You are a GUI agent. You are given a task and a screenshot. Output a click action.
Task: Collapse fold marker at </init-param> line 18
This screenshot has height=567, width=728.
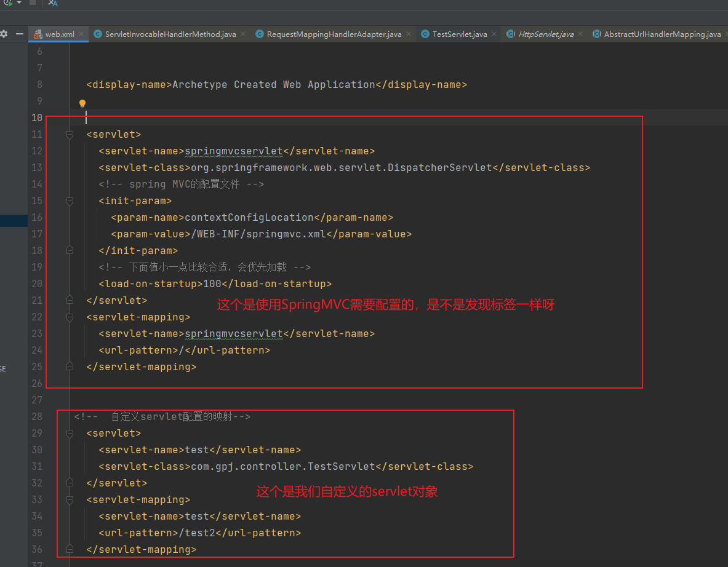[x=70, y=250]
